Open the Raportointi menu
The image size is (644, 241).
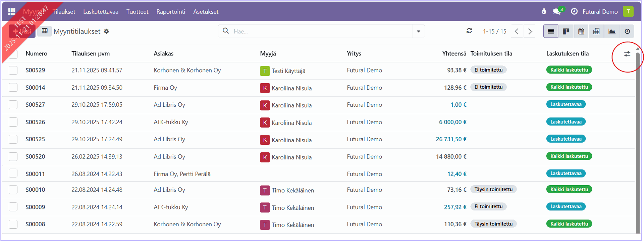pos(171,11)
